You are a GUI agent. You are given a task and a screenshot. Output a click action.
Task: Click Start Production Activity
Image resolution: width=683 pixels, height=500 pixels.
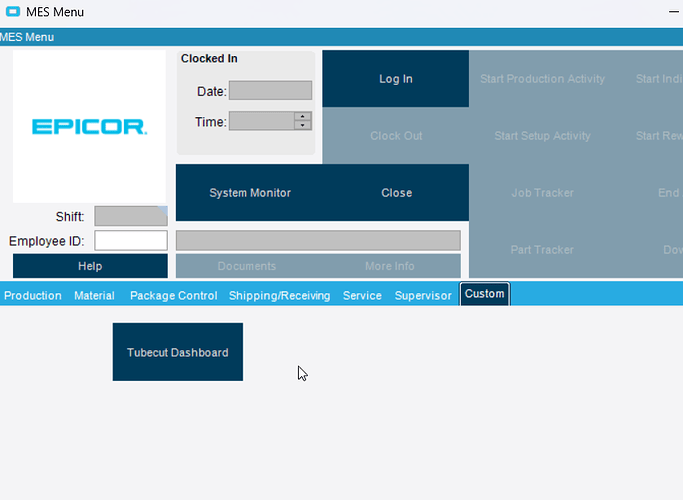coord(542,78)
